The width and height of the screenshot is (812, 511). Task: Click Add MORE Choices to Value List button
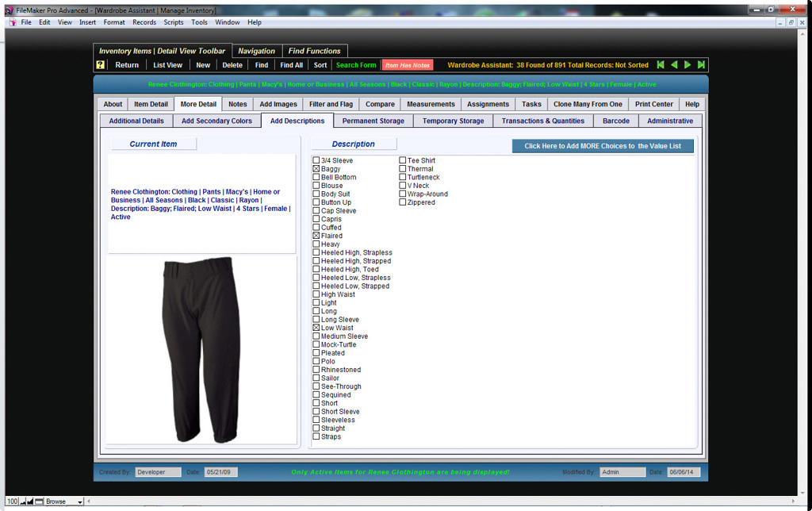pyautogui.click(x=603, y=146)
